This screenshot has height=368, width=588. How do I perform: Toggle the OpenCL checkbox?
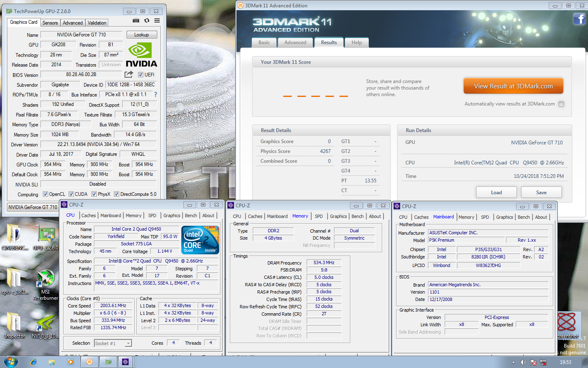coord(45,194)
